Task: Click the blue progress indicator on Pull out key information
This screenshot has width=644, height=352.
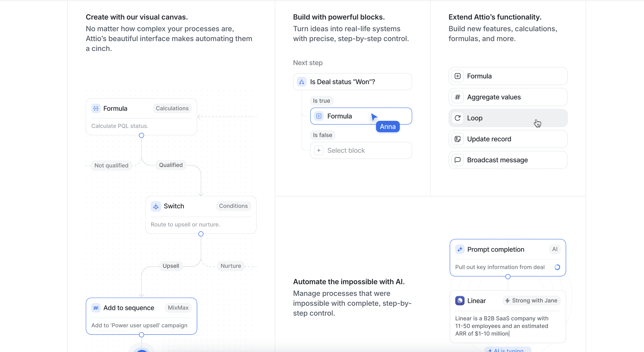Action: [x=557, y=267]
